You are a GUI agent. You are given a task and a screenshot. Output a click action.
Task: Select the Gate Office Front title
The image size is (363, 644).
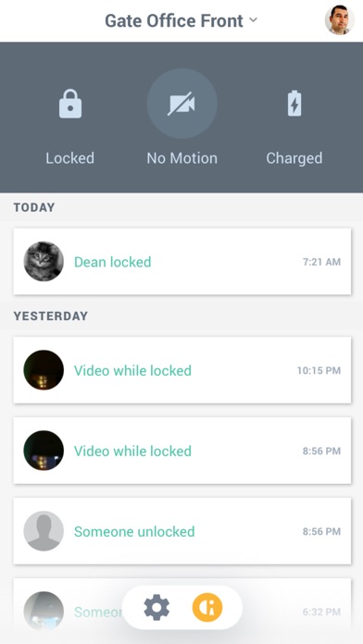(174, 20)
